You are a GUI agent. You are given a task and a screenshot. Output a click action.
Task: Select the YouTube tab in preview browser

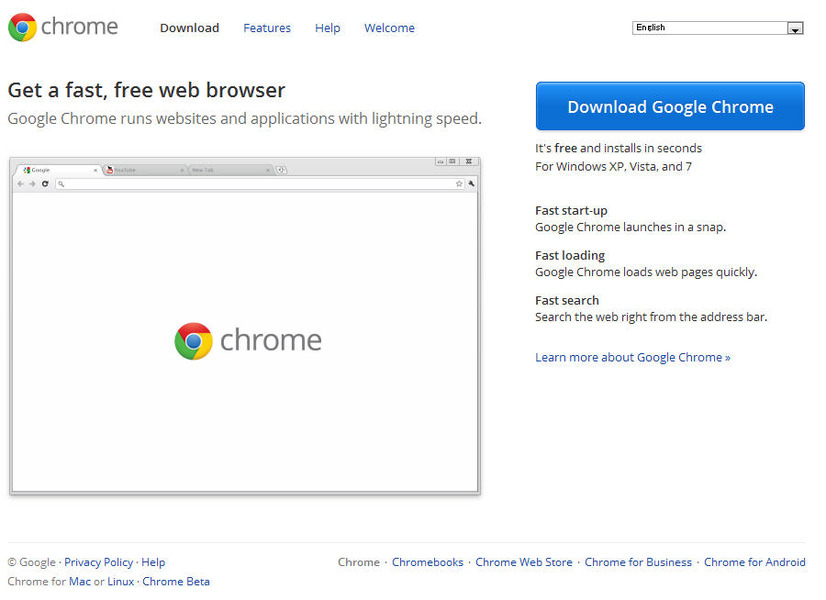[145, 170]
